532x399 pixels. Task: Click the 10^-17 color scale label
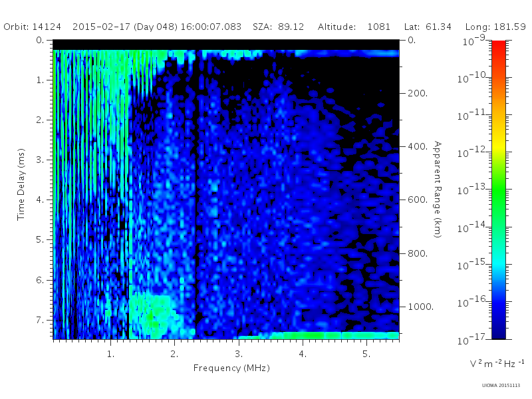(473, 339)
